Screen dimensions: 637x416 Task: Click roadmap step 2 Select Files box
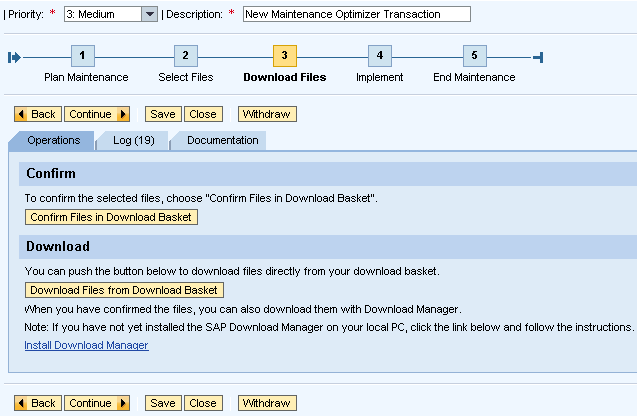[x=186, y=56]
